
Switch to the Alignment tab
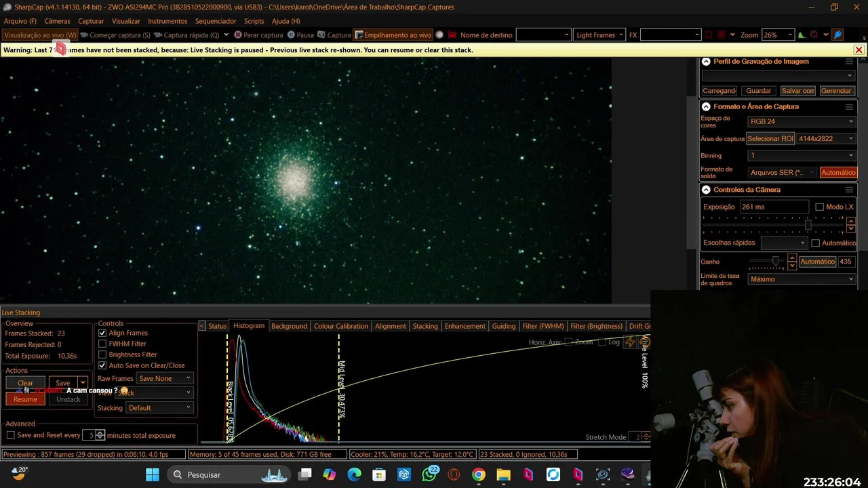[391, 326]
